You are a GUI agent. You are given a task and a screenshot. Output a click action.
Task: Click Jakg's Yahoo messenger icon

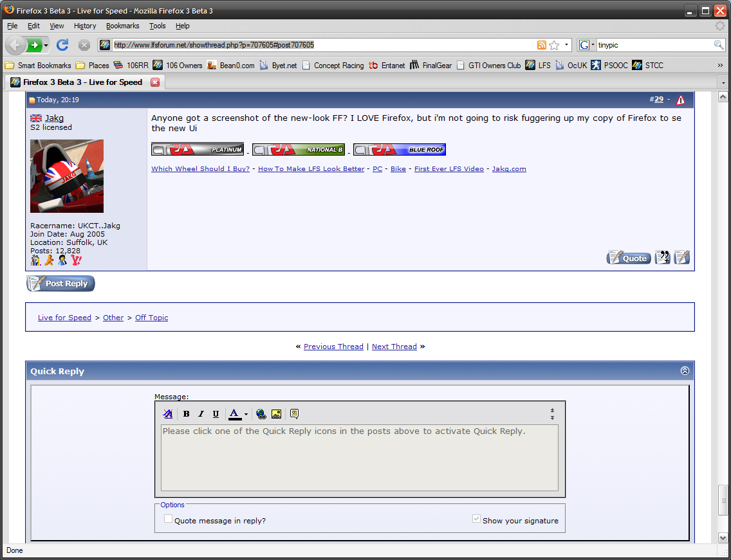click(x=76, y=260)
